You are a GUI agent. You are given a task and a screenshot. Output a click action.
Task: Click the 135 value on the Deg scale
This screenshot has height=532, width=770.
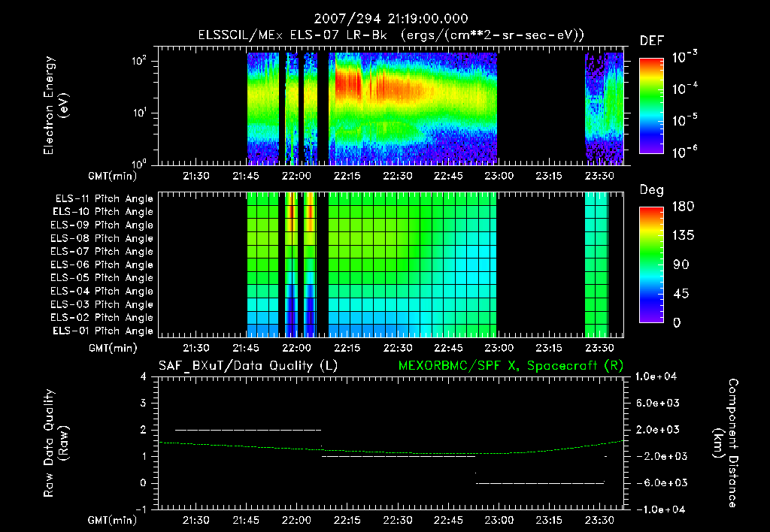tap(683, 236)
